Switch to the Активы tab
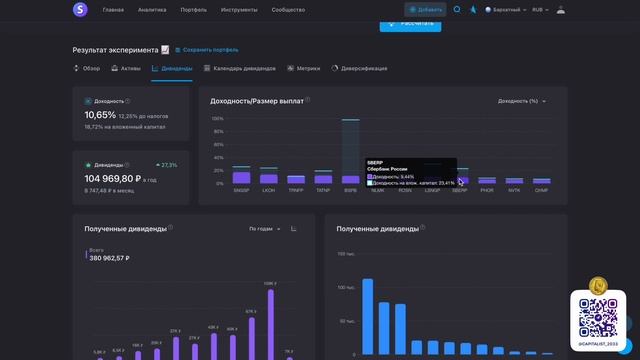 126,69
